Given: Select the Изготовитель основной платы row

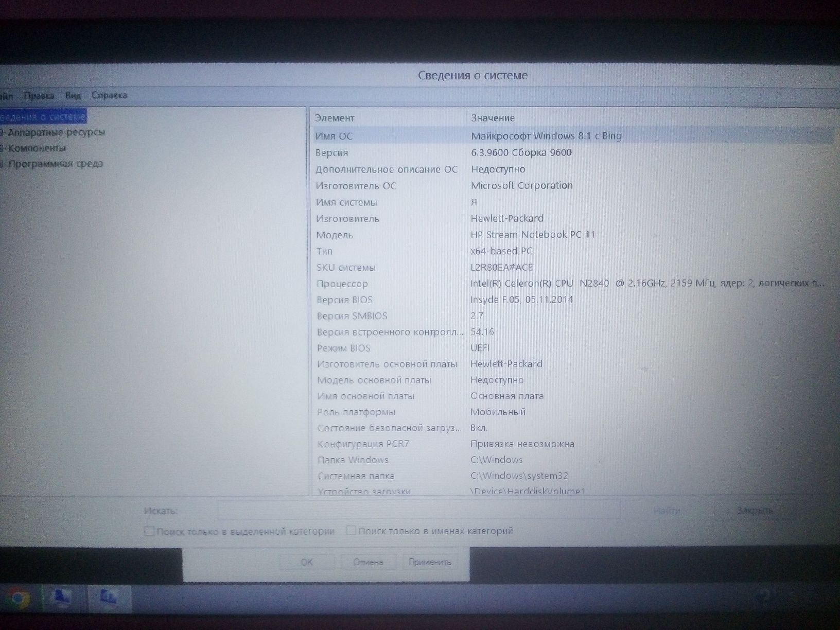Looking at the screenshot, I should pos(573,364).
